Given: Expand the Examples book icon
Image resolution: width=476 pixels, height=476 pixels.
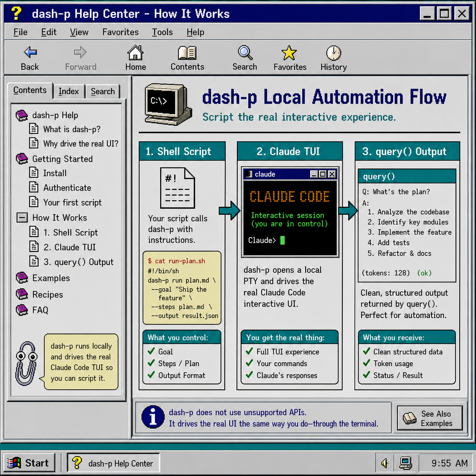Looking at the screenshot, I should tap(22, 278).
